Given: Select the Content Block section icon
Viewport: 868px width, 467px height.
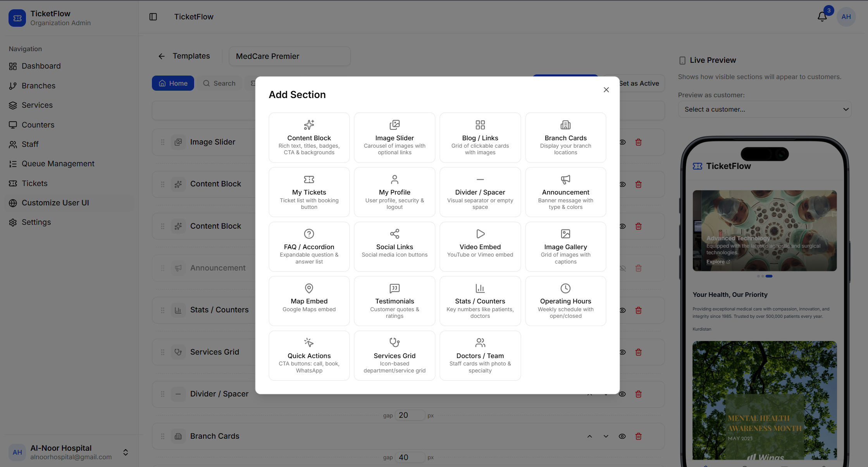Looking at the screenshot, I should pos(309,125).
